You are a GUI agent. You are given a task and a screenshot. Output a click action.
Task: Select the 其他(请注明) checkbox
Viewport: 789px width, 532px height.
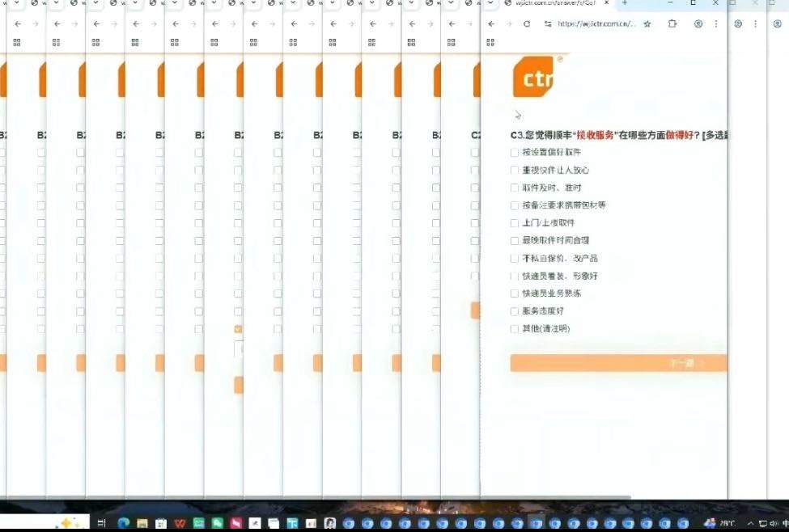click(515, 328)
